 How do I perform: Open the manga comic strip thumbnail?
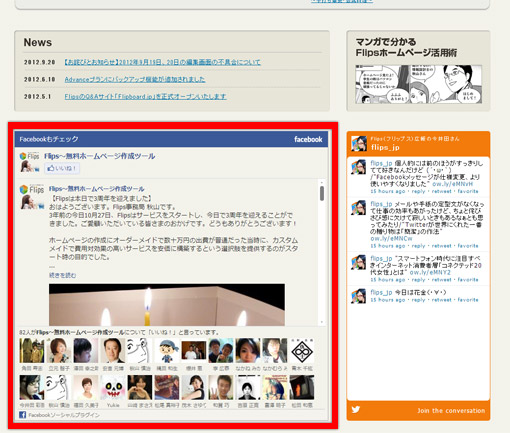coord(418,84)
